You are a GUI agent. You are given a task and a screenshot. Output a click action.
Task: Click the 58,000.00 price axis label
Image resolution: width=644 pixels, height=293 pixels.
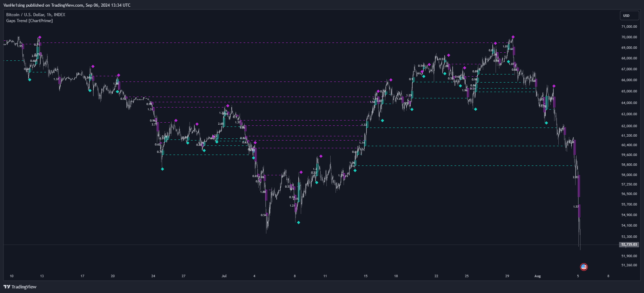pos(629,175)
